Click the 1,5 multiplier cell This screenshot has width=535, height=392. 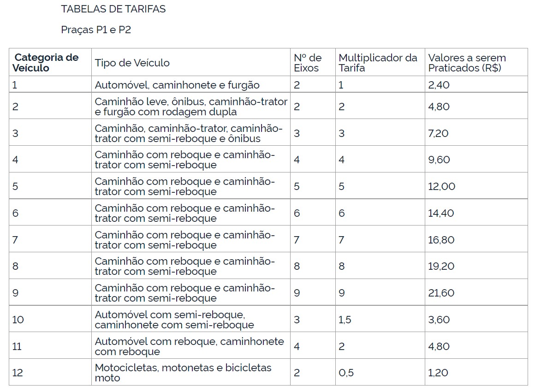345,320
